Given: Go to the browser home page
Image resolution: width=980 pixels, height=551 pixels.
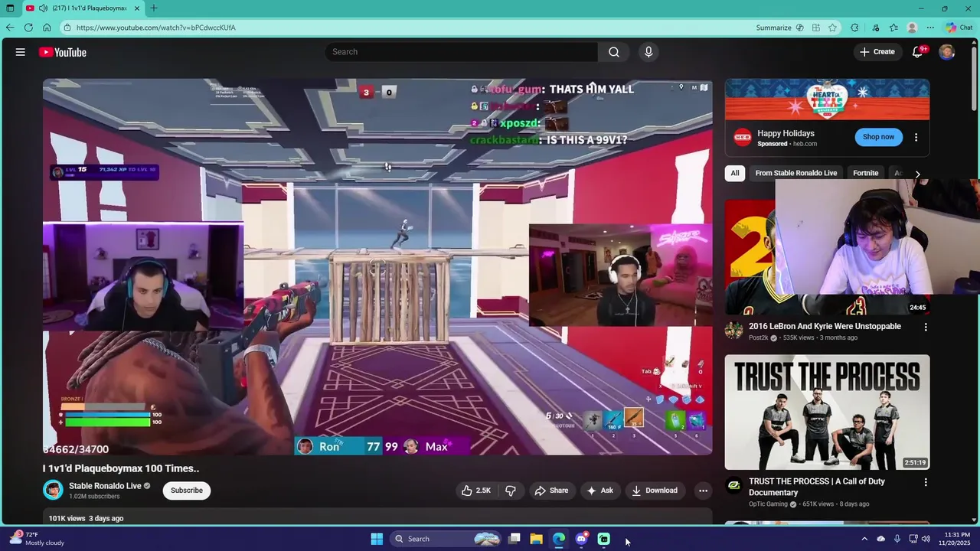Looking at the screenshot, I should [47, 28].
